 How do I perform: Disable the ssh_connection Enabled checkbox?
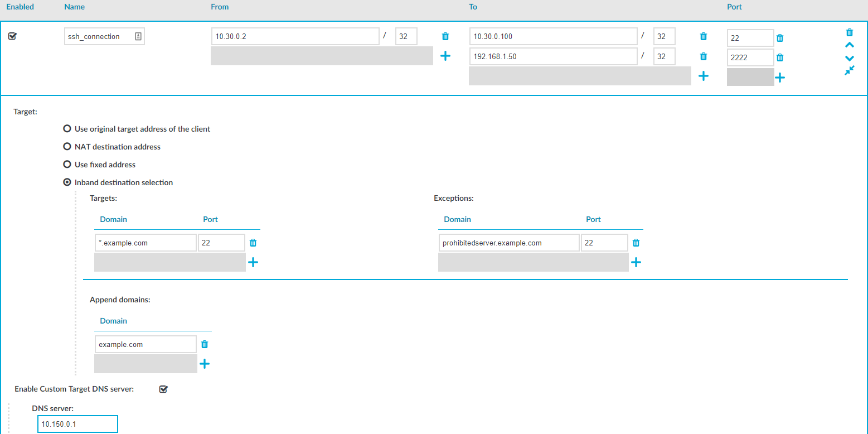click(x=12, y=36)
